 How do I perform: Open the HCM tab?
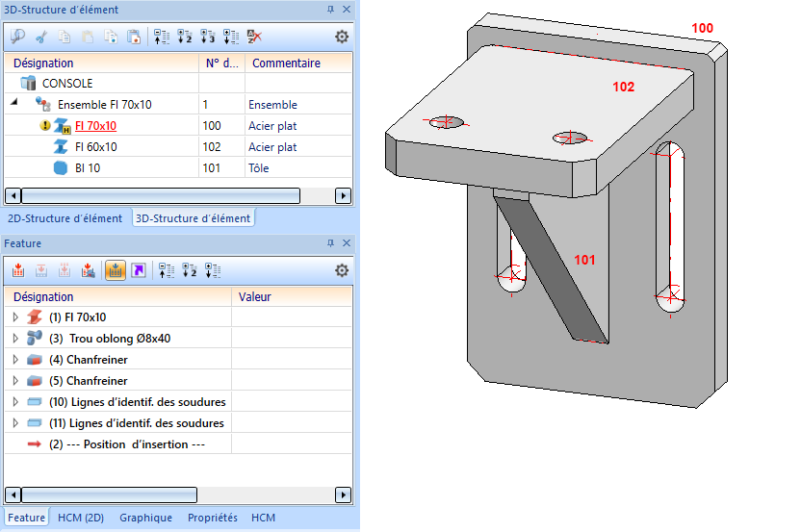pyautogui.click(x=263, y=518)
